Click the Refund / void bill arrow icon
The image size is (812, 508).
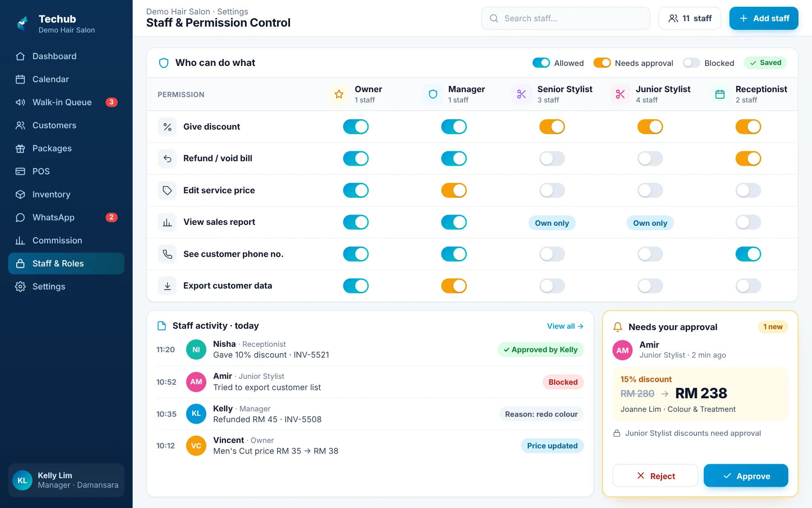click(x=167, y=158)
